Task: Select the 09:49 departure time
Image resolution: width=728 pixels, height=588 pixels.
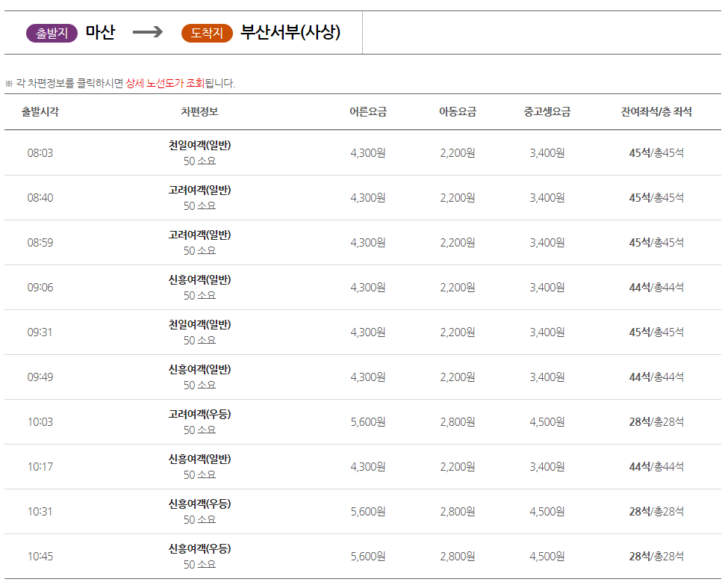Action: coord(40,377)
